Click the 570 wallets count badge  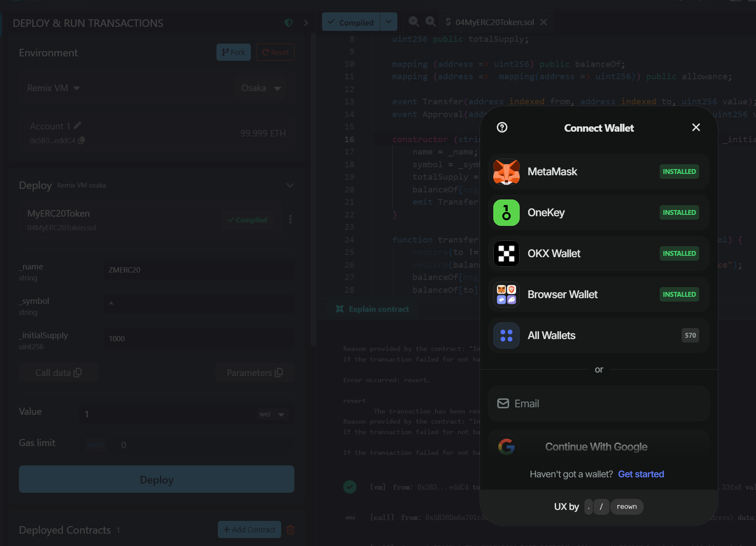(690, 336)
